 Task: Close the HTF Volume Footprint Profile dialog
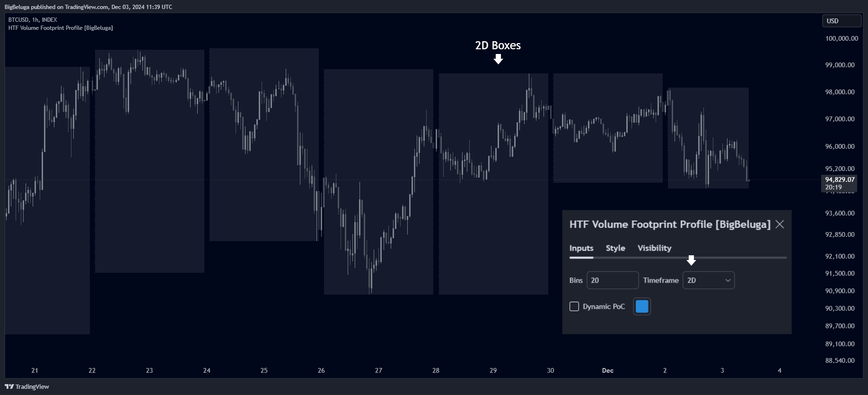click(x=780, y=224)
